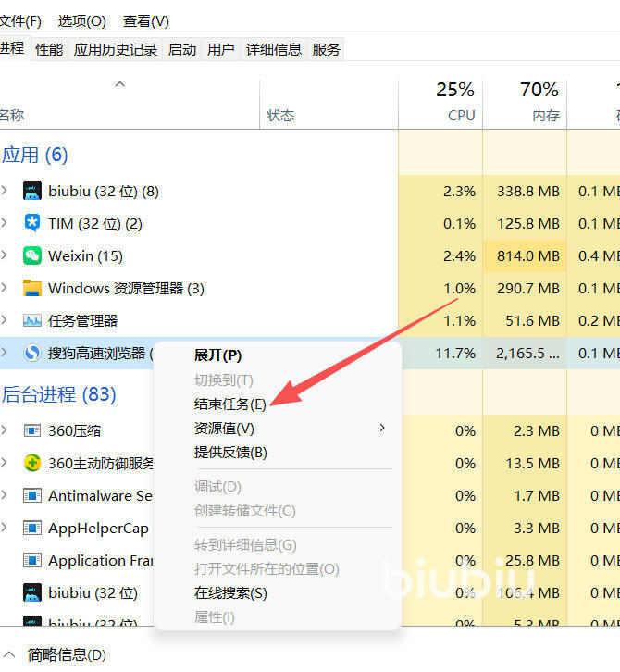The image size is (620, 672).
Task: Click the Windows 资源管理器 folder icon
Action: pyautogui.click(x=32, y=289)
